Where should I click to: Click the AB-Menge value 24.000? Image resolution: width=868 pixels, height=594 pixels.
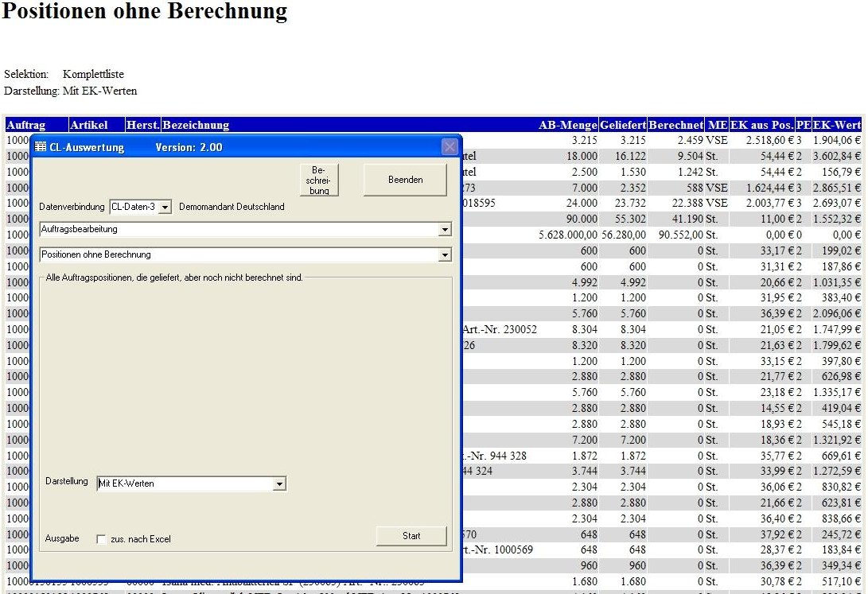point(582,204)
